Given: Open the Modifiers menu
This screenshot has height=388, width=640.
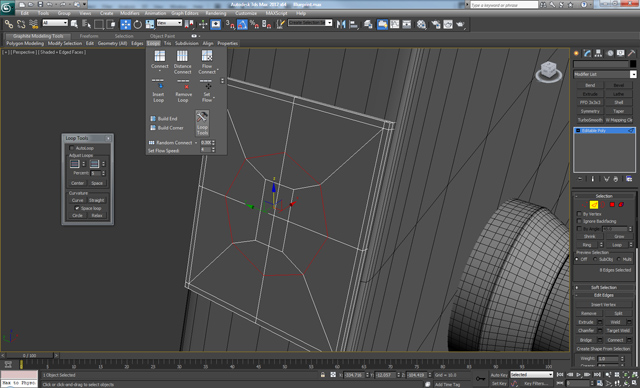Looking at the screenshot, I should point(130,13).
